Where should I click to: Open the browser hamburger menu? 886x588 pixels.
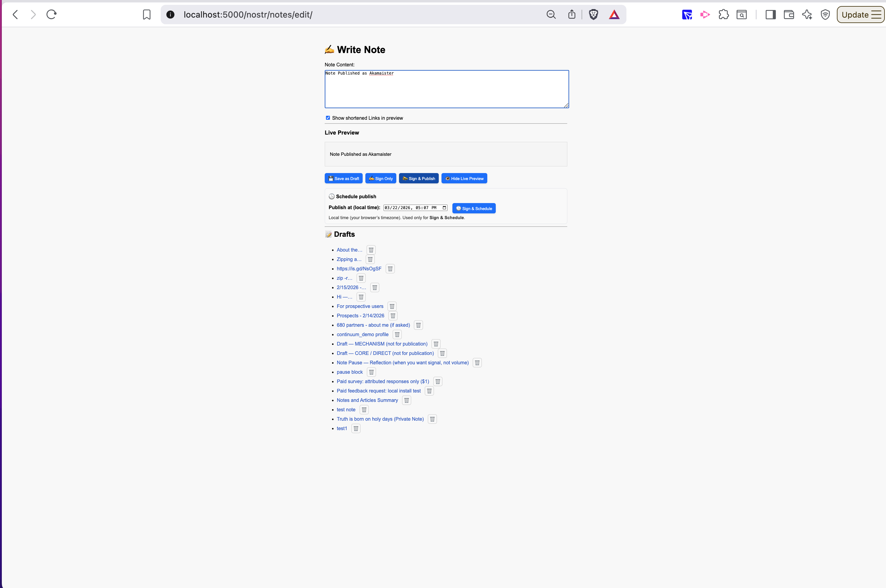coord(876,15)
